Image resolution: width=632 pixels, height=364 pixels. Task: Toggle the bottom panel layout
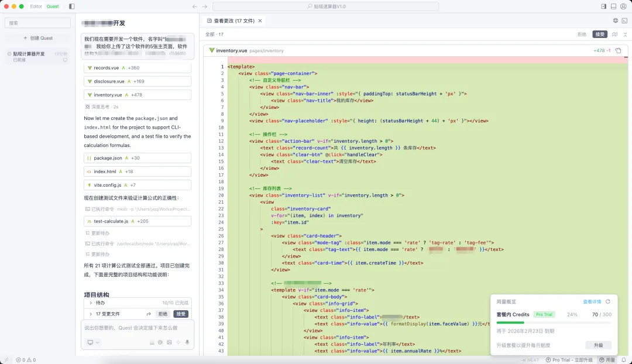[x=613, y=6]
